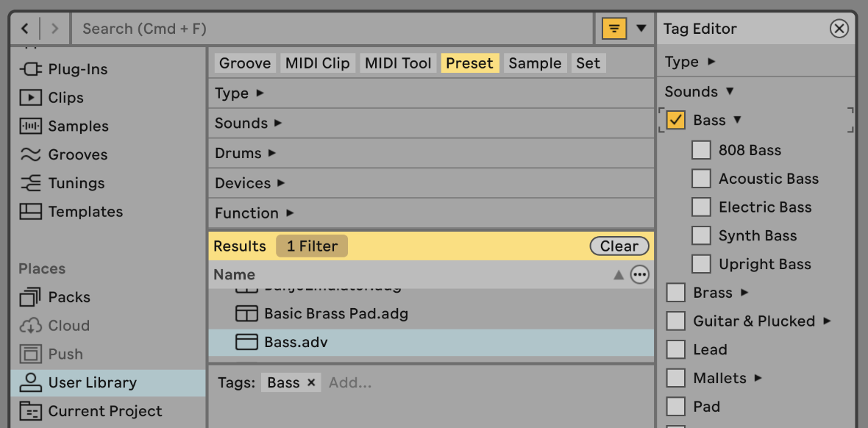868x428 pixels.
Task: Enable the 808 Bass tag checkbox
Action: click(701, 150)
